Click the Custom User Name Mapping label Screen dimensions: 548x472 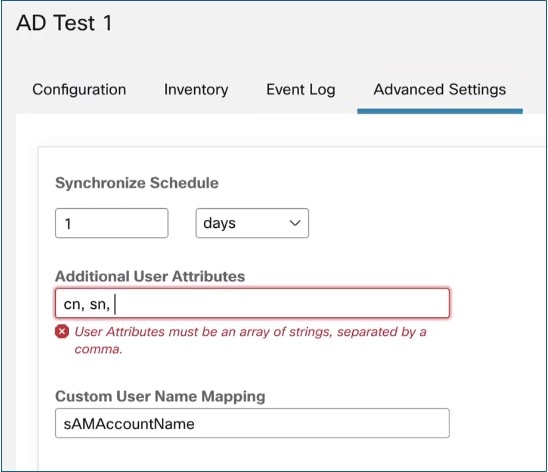[160, 396]
